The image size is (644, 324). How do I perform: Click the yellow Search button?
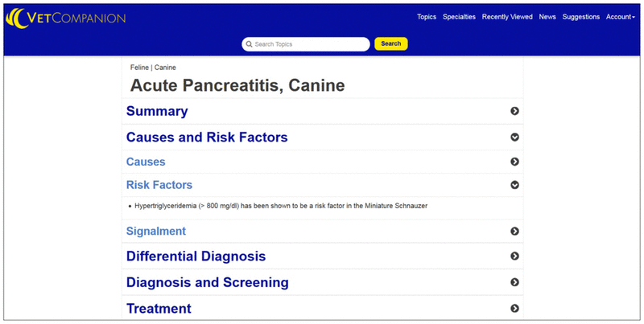point(391,44)
